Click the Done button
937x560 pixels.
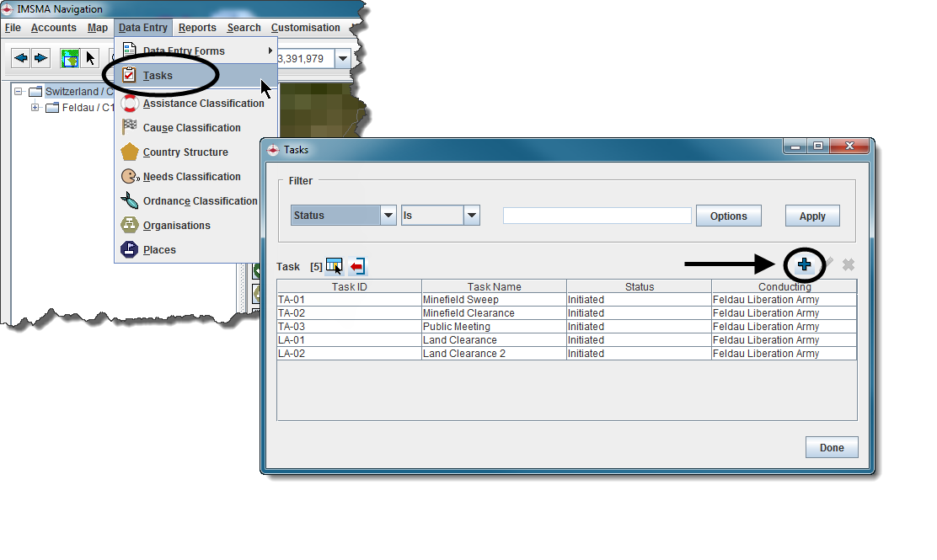pos(831,448)
